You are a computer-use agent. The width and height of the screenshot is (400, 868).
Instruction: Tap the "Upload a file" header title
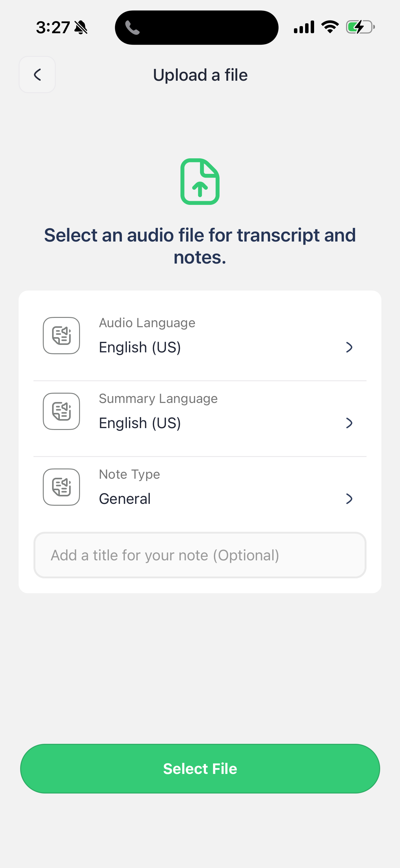click(200, 75)
